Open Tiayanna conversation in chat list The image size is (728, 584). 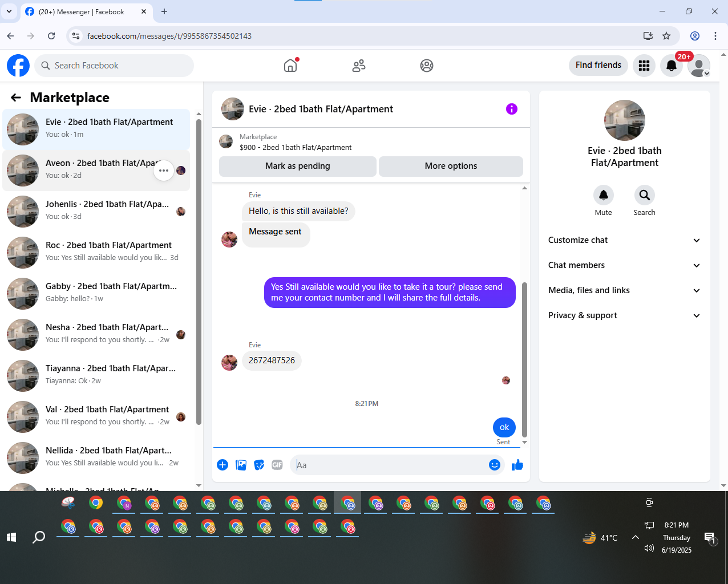pyautogui.click(x=96, y=376)
